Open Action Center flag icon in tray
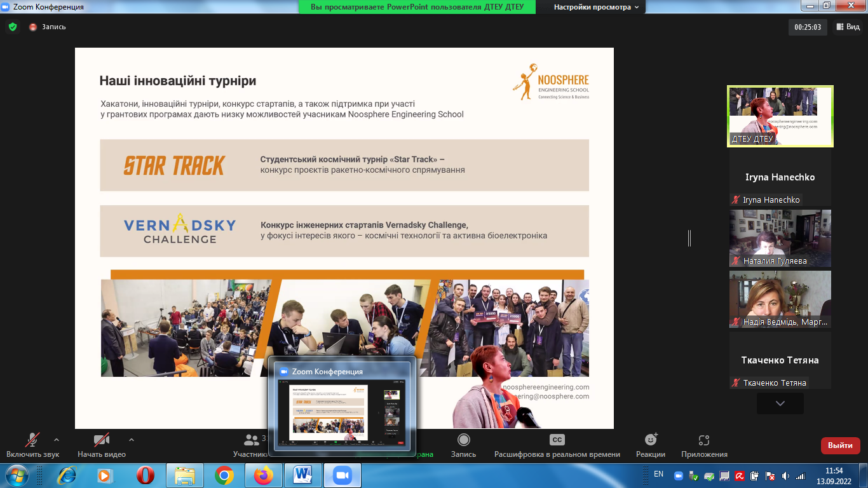 tap(770, 475)
